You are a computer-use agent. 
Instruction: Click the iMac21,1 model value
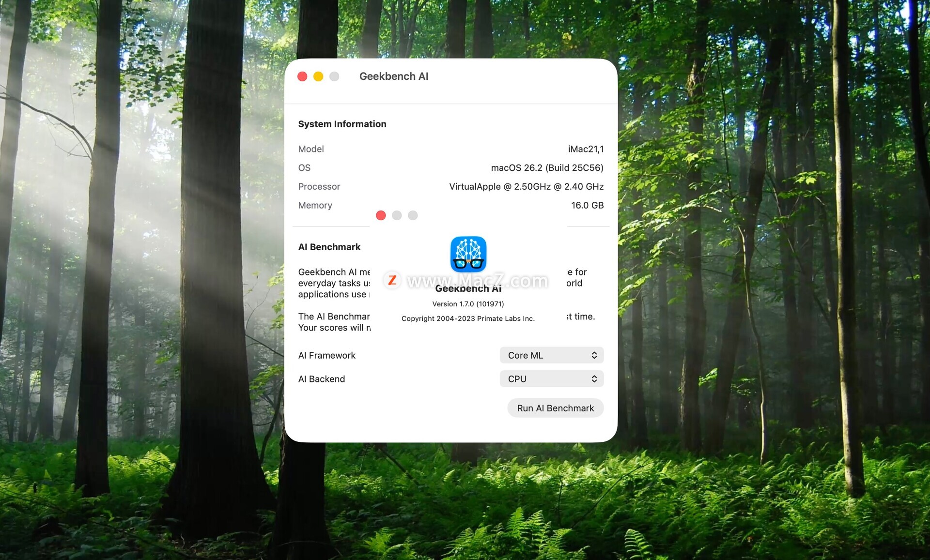(x=586, y=149)
